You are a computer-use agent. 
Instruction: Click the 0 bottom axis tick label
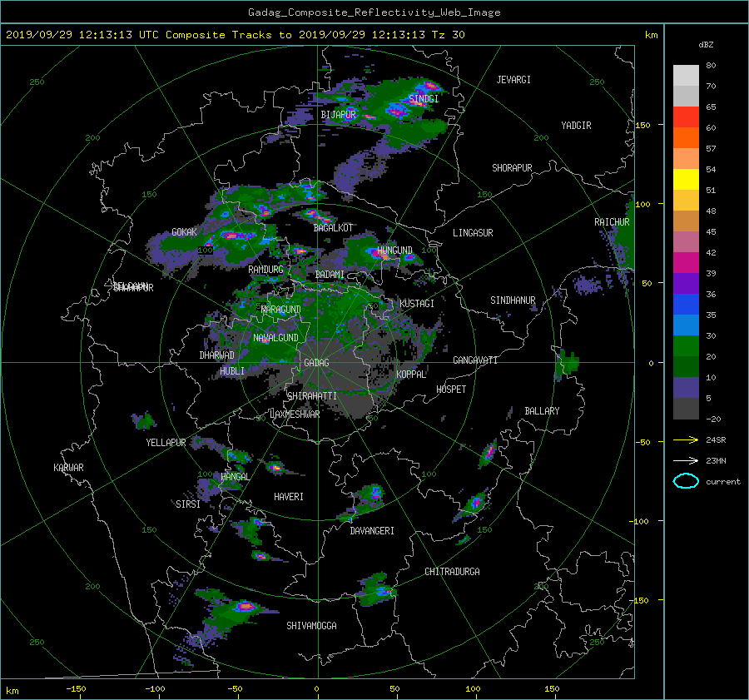[x=317, y=689]
